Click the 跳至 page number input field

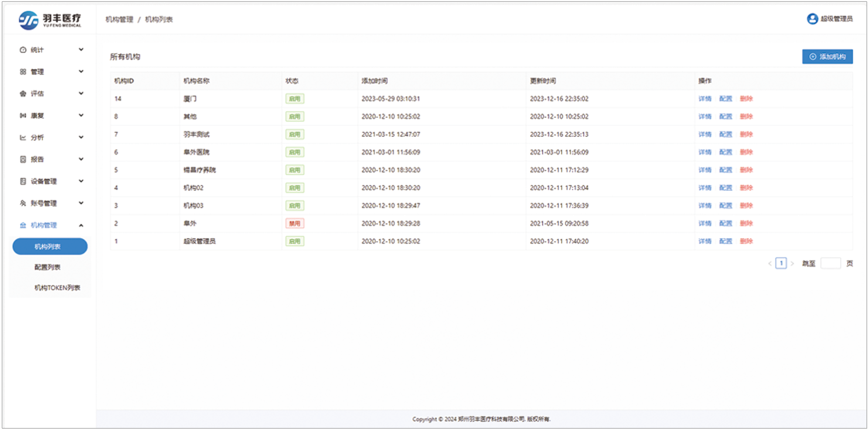(830, 263)
